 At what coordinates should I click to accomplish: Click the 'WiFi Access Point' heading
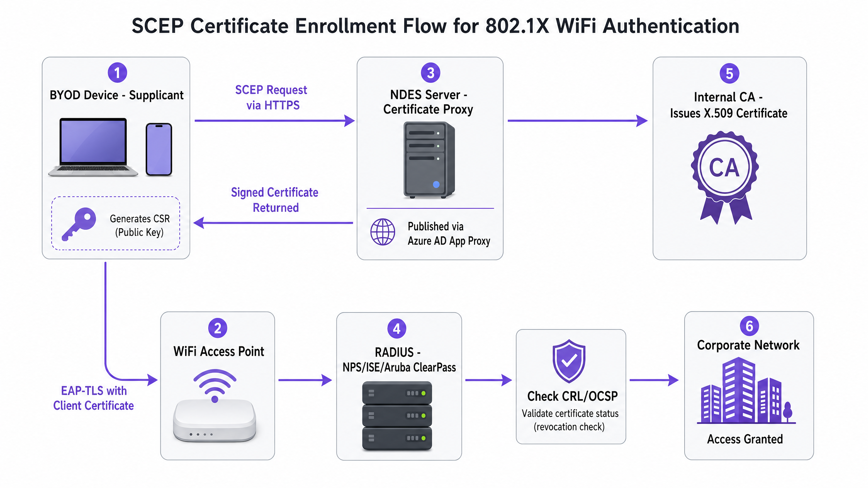click(219, 351)
